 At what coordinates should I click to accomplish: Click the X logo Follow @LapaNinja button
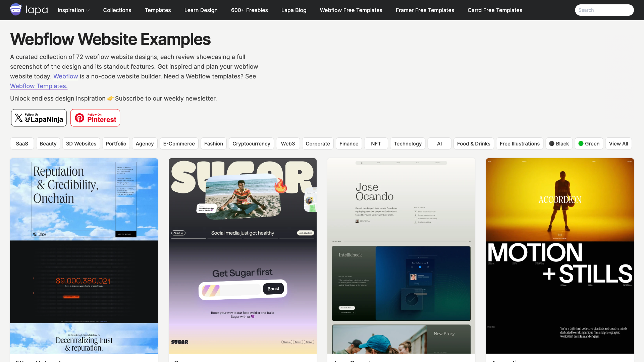(39, 118)
